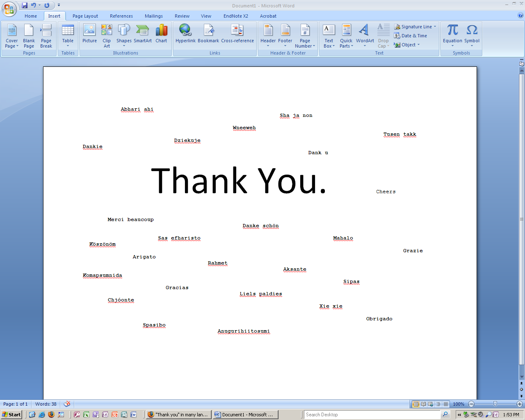Open WordArt gallery

[365, 36]
